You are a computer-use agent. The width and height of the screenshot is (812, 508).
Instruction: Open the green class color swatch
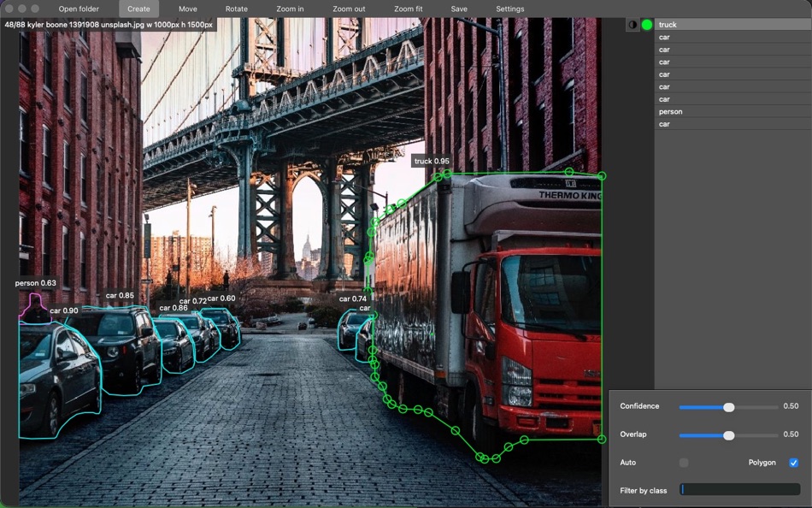point(647,24)
